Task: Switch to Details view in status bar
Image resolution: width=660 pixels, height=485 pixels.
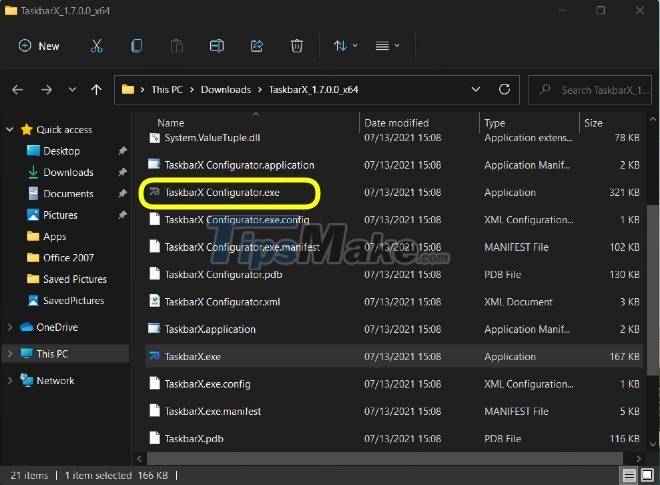Action: [x=629, y=476]
